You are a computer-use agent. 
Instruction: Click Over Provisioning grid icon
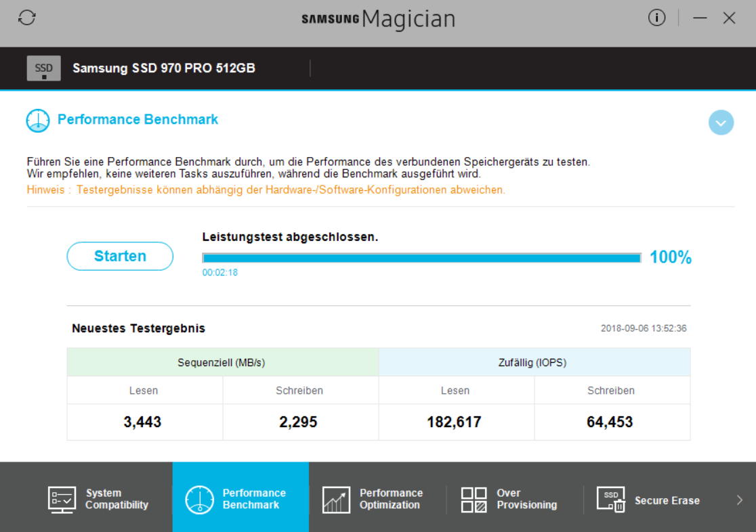[474, 500]
